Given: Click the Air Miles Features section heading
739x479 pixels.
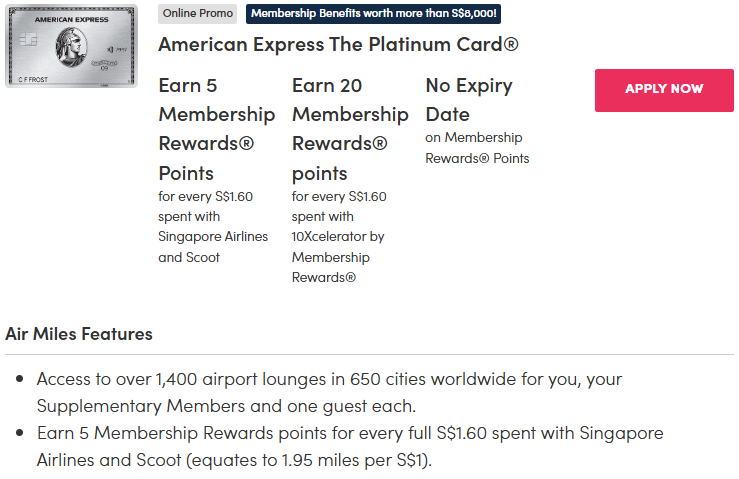Looking at the screenshot, I should (x=79, y=334).
